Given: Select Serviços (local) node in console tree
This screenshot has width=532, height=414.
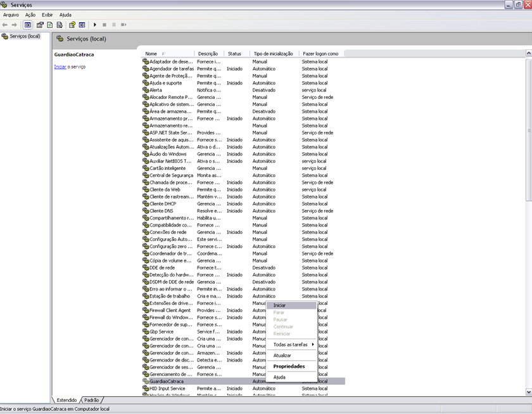Looking at the screenshot, I should pyautogui.click(x=25, y=36).
